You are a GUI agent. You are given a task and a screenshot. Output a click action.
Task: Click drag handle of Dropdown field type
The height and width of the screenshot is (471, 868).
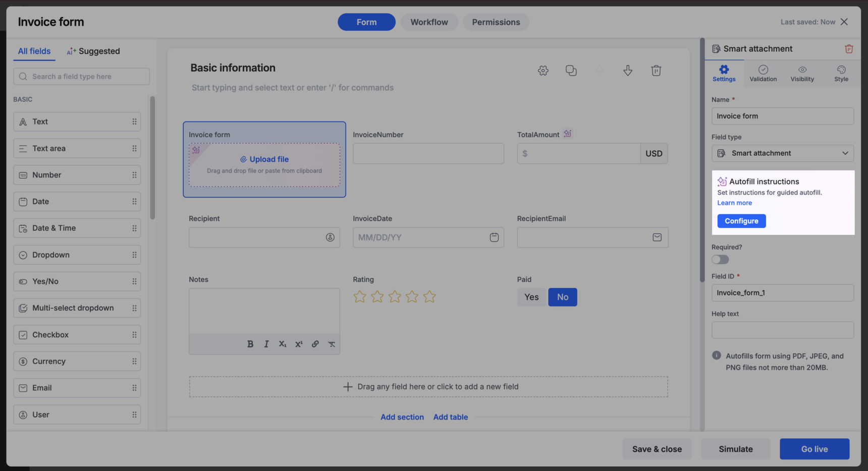click(x=134, y=255)
